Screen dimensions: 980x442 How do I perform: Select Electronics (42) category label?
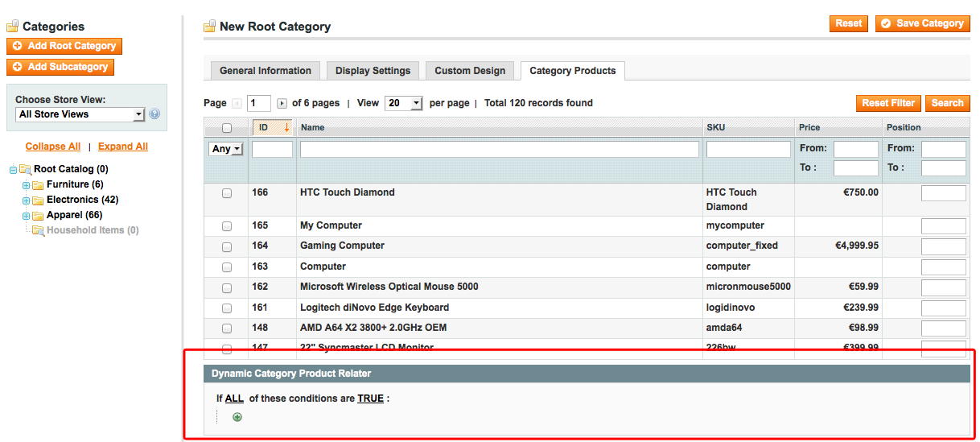[83, 200]
